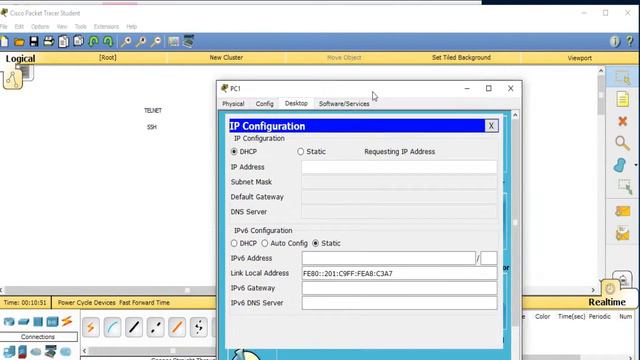
Task: Choose the Connections lightning device category
Action: coord(67,321)
